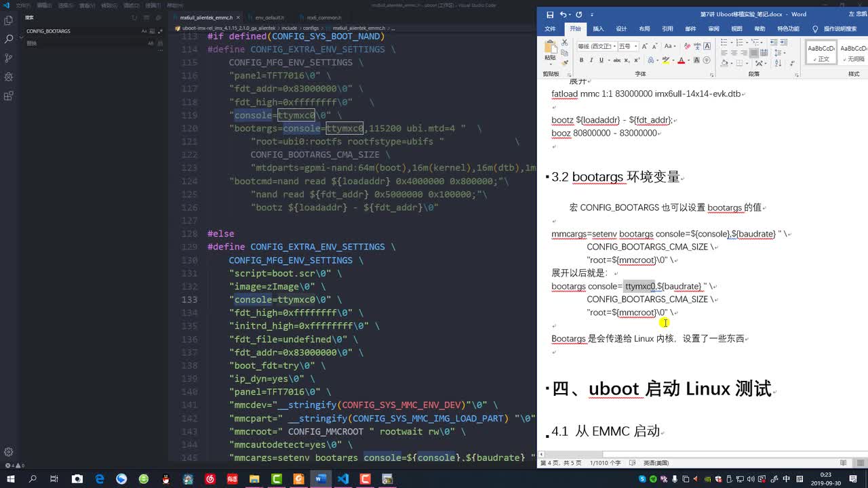Screen dimensions: 868x488
Task: Open the Explorer view in VS Code
Action: 9,20
